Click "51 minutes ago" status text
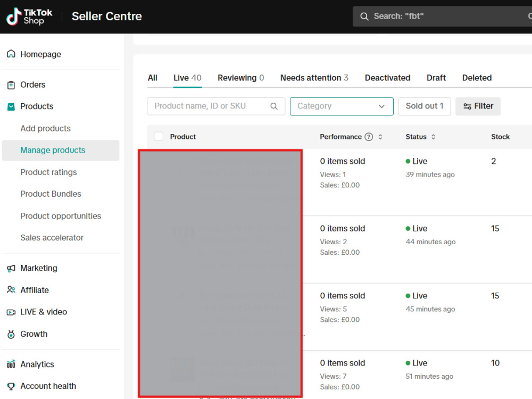Image resolution: width=532 pixels, height=399 pixels. [x=429, y=376]
